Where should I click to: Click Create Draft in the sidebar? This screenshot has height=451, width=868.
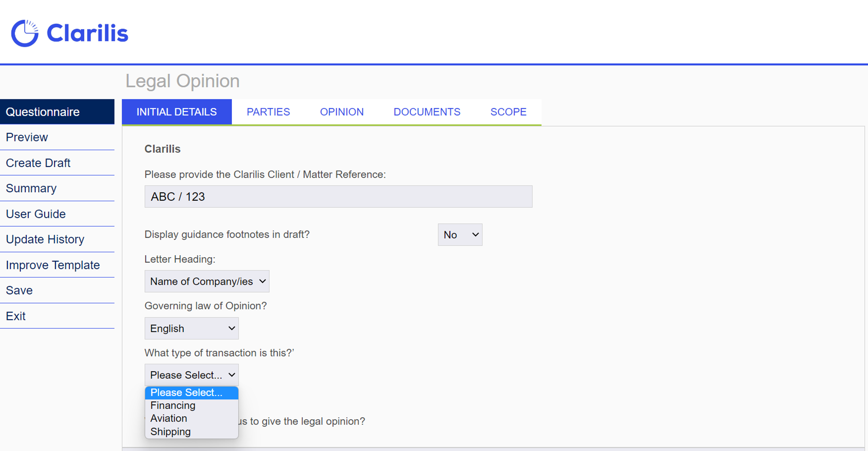[x=38, y=163]
